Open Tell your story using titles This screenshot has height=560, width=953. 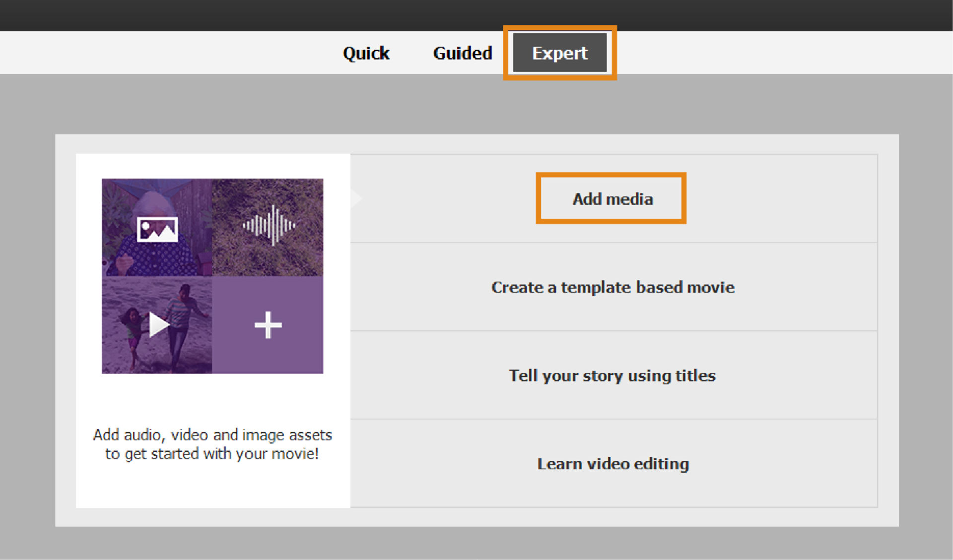coord(613,375)
